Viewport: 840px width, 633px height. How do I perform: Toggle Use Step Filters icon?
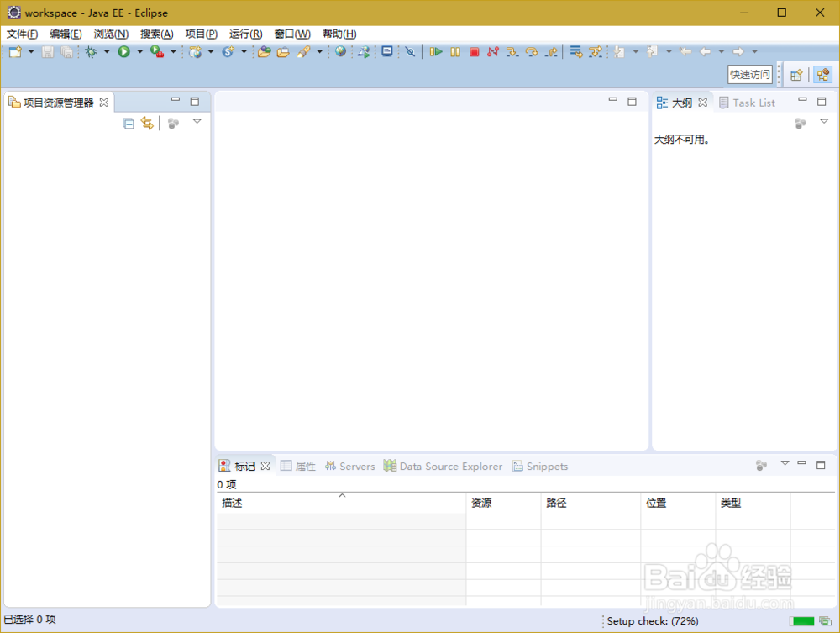pyautogui.click(x=596, y=52)
